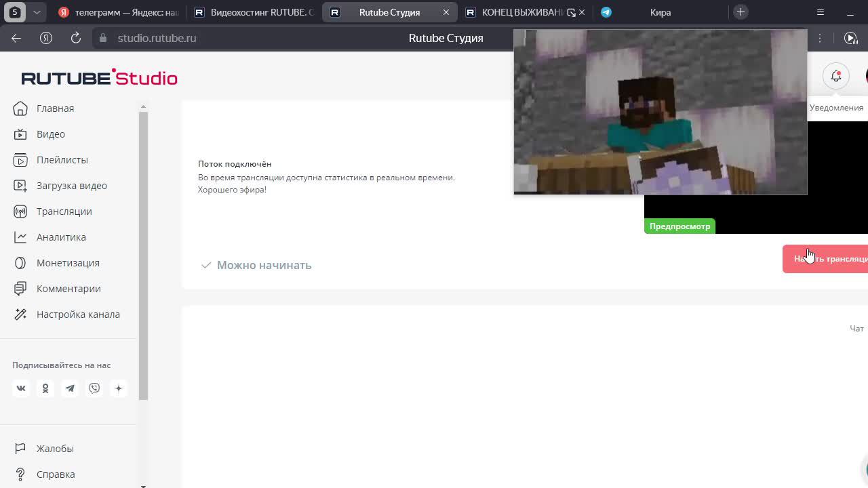Screen dimensions: 868x488
Task: Click the tab group counter showing 5
Action: click(15, 12)
